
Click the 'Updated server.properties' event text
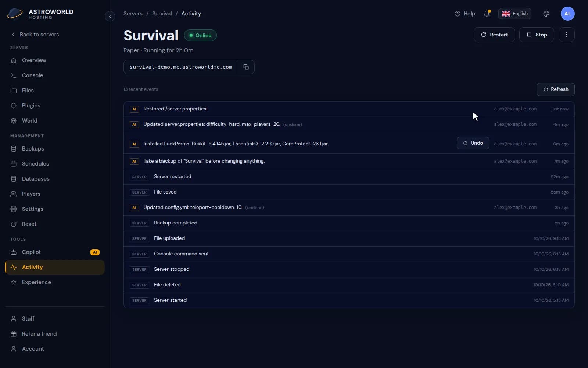[x=212, y=124]
